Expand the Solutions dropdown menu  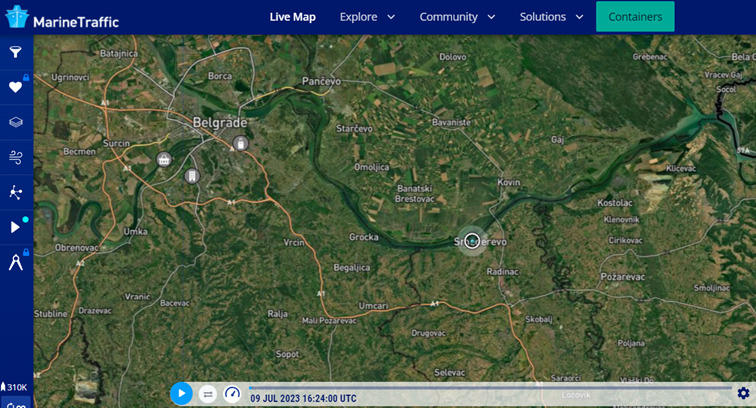click(x=551, y=17)
